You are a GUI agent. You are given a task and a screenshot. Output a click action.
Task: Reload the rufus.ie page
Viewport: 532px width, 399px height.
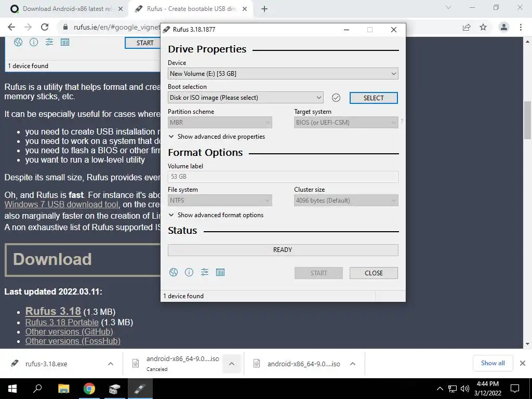point(45,27)
